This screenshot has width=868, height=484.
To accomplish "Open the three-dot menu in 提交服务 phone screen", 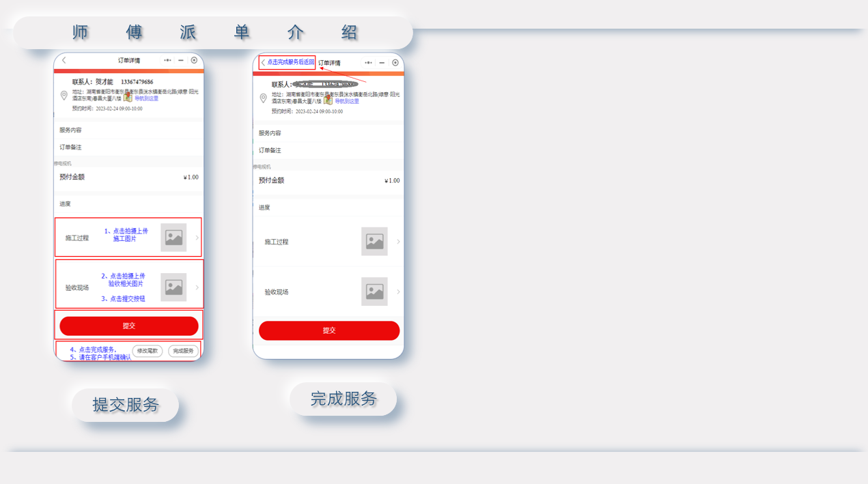I will (167, 60).
